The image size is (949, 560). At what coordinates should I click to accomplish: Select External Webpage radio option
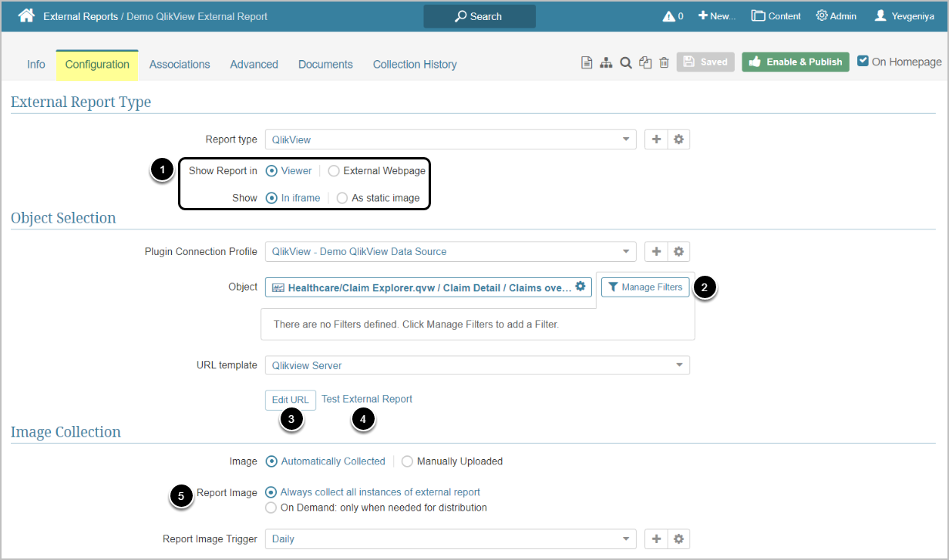click(334, 171)
